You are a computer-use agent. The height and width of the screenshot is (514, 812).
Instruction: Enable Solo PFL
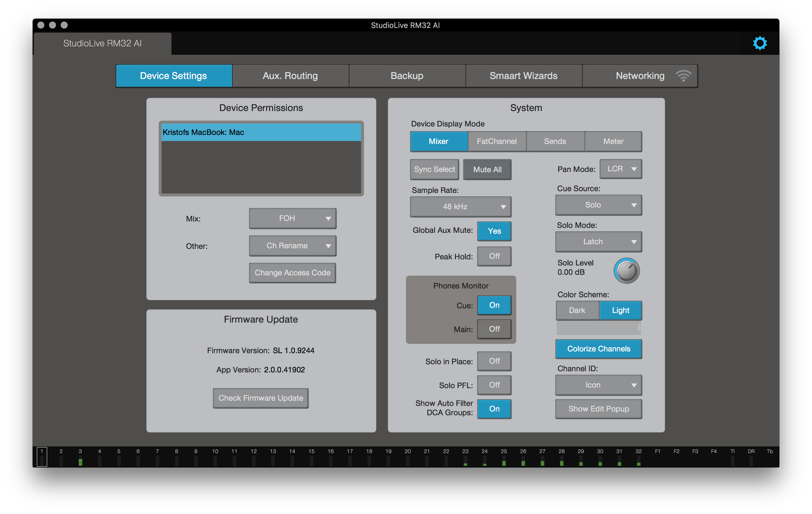point(494,385)
